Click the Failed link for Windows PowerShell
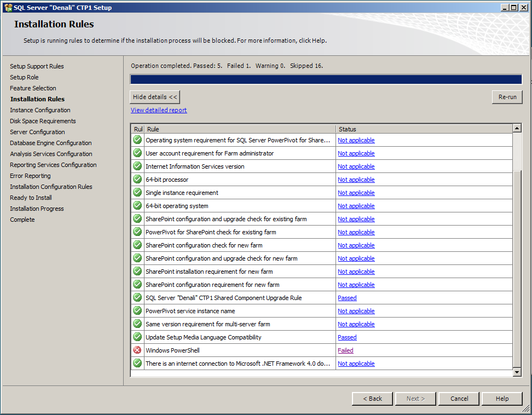 pyautogui.click(x=345, y=350)
